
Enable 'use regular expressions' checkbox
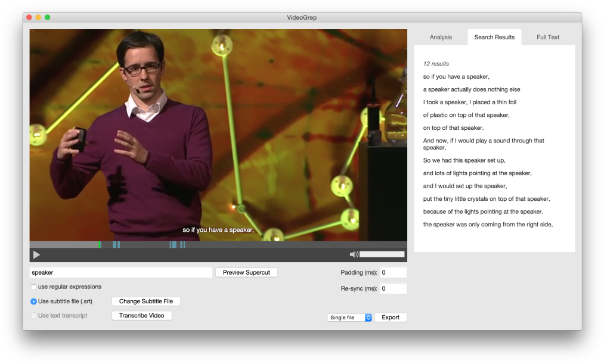click(x=33, y=287)
